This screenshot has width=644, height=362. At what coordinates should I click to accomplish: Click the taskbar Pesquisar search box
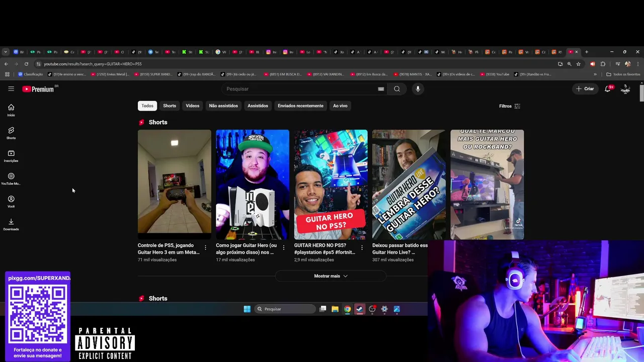point(285,309)
